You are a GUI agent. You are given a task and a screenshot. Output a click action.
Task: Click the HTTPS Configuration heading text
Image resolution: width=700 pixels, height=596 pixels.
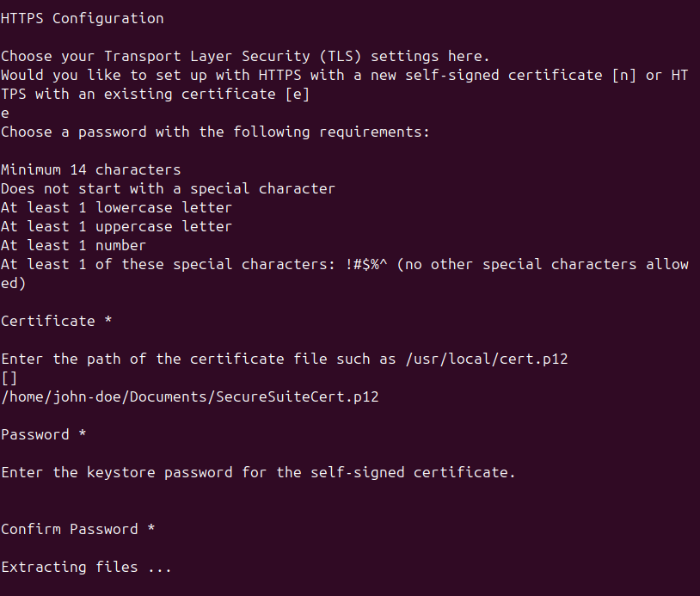tap(83, 19)
